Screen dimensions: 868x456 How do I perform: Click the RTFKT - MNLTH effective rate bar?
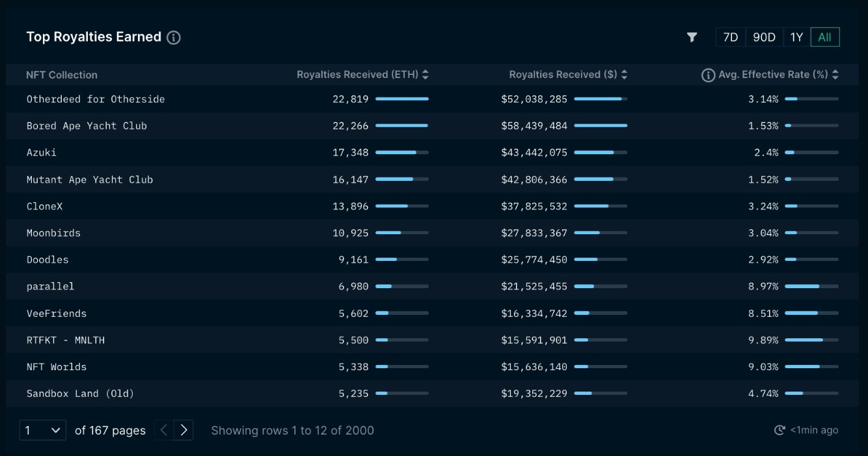click(811, 340)
